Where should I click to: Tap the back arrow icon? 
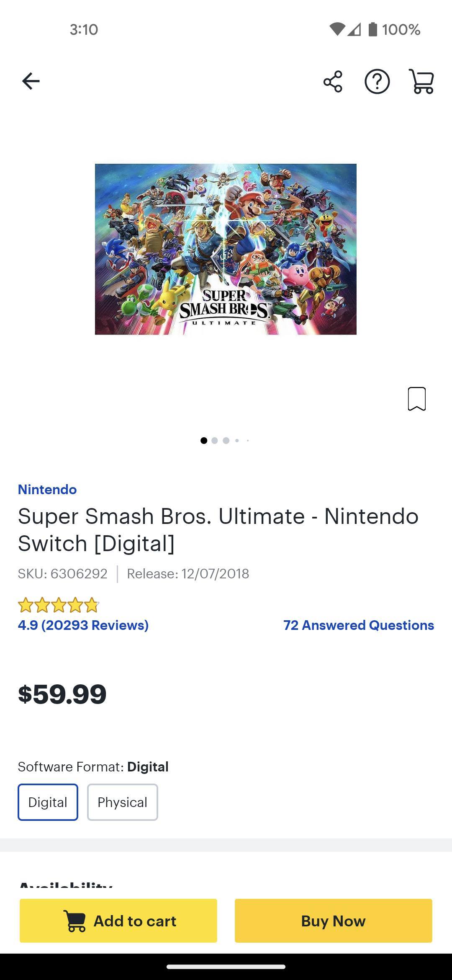(31, 81)
